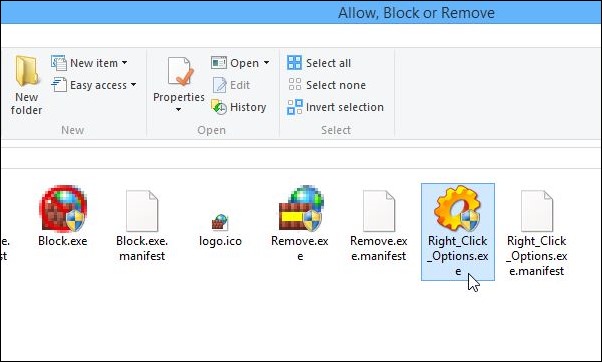Select the Block.exe firewall icon

pyautogui.click(x=63, y=209)
